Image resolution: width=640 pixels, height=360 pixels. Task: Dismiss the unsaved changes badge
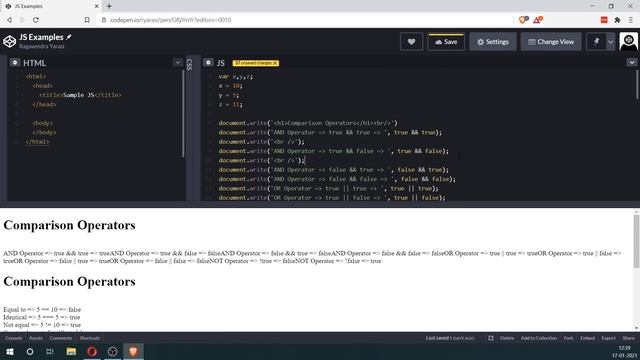276,63
